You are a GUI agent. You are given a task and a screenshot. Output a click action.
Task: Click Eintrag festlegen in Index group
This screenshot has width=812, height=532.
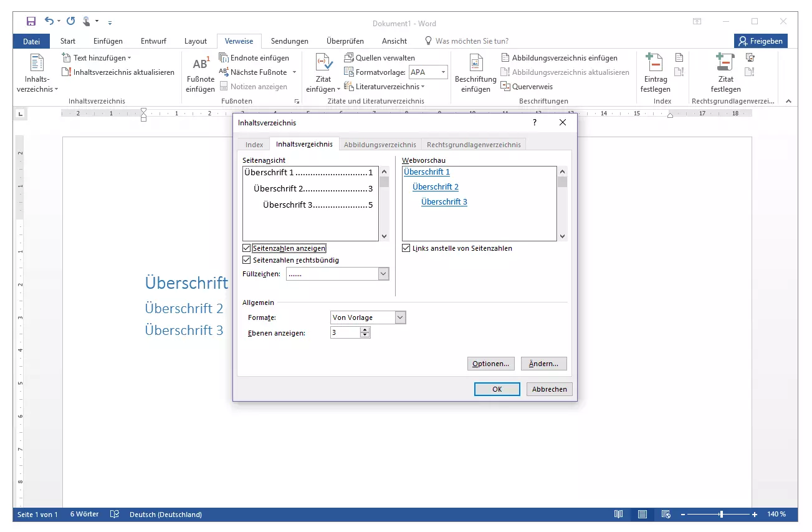pyautogui.click(x=654, y=74)
